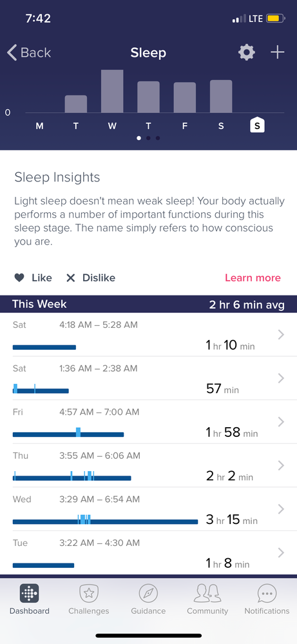Select the Wednesday bar in chart

tap(112, 91)
